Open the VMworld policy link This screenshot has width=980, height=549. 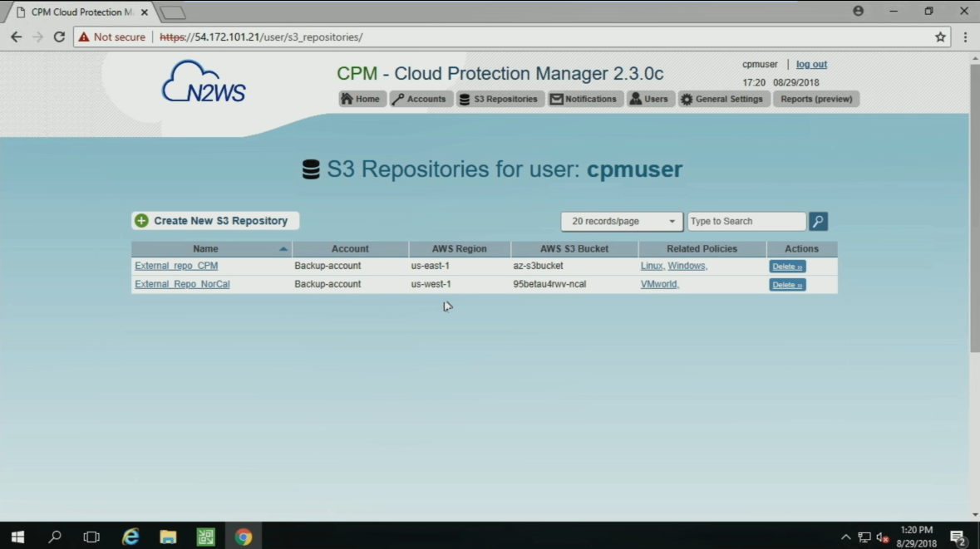pyautogui.click(x=659, y=284)
